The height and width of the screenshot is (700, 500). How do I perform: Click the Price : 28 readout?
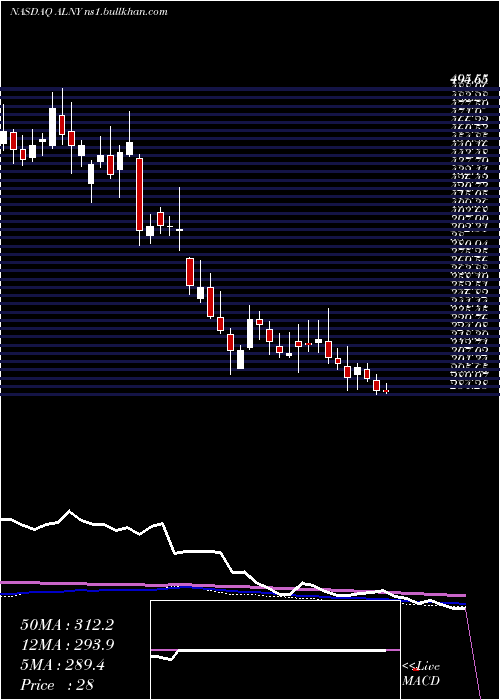(x=57, y=685)
